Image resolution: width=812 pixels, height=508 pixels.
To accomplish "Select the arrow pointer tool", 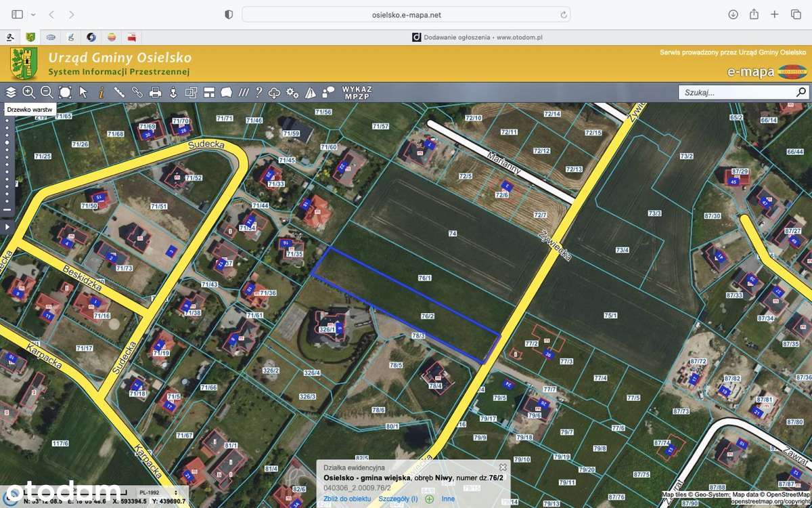I will [83, 92].
